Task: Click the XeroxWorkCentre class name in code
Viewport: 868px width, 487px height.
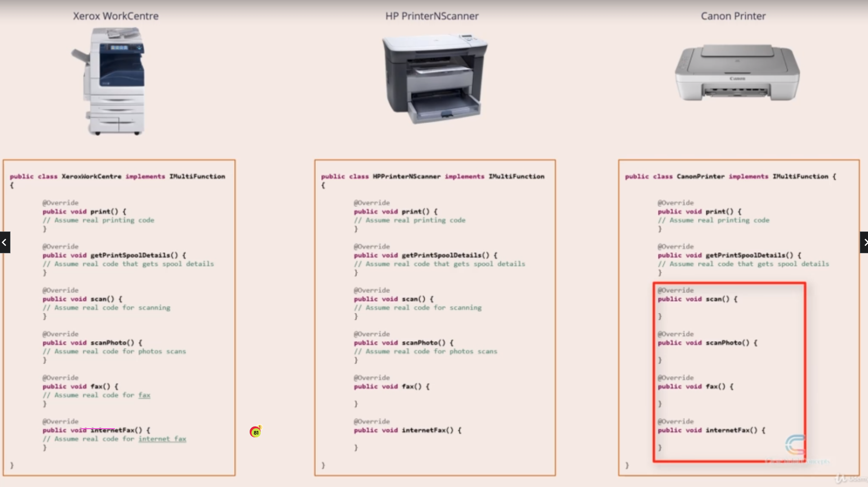Action: pyautogui.click(x=92, y=176)
